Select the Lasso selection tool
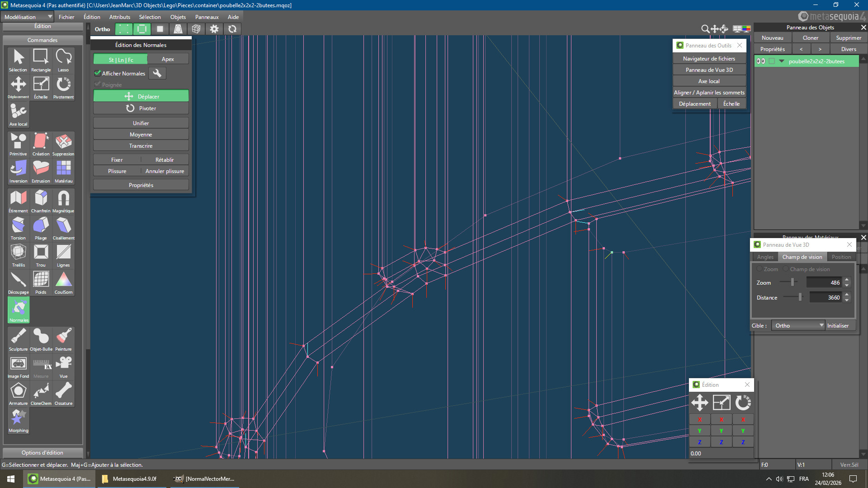Image resolution: width=868 pixels, height=488 pixels. click(x=63, y=60)
